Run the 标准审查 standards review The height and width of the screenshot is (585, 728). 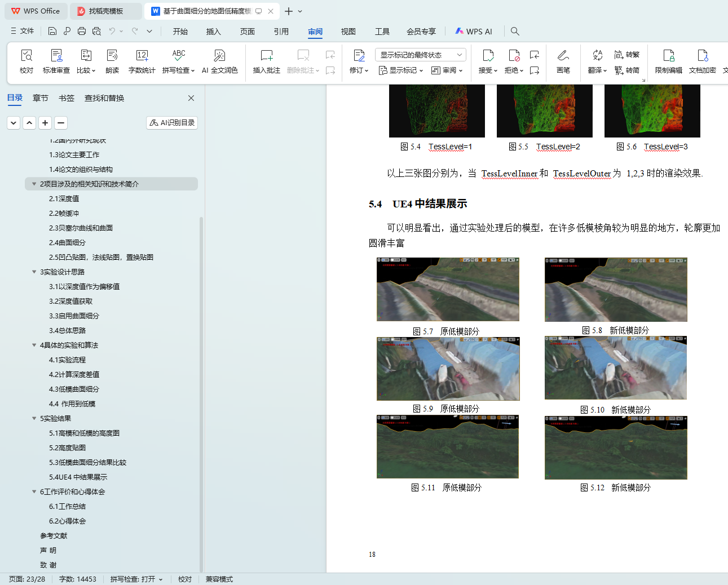pos(56,61)
